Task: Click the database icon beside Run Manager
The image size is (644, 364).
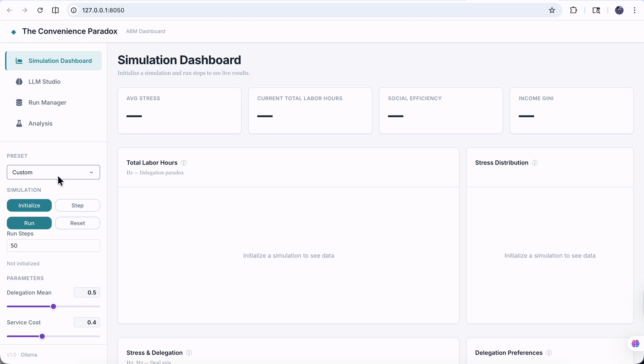Action: 19,102
